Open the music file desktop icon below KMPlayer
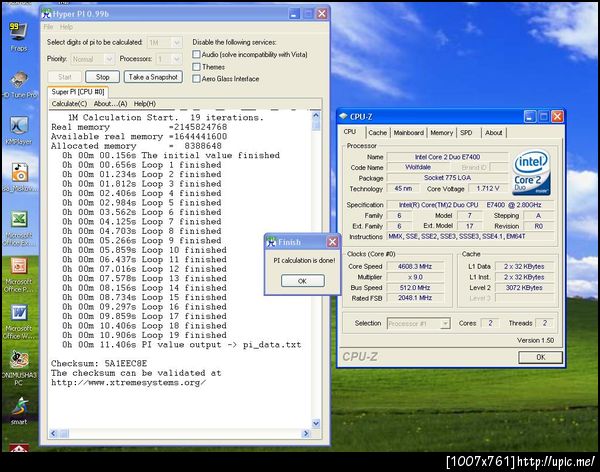Viewport: 600px width, 472px height. [x=19, y=177]
